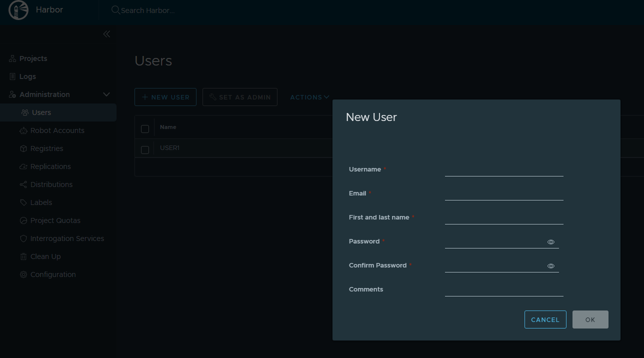Click the Projects icon in sidebar
Image resolution: width=644 pixels, height=358 pixels.
click(12, 59)
